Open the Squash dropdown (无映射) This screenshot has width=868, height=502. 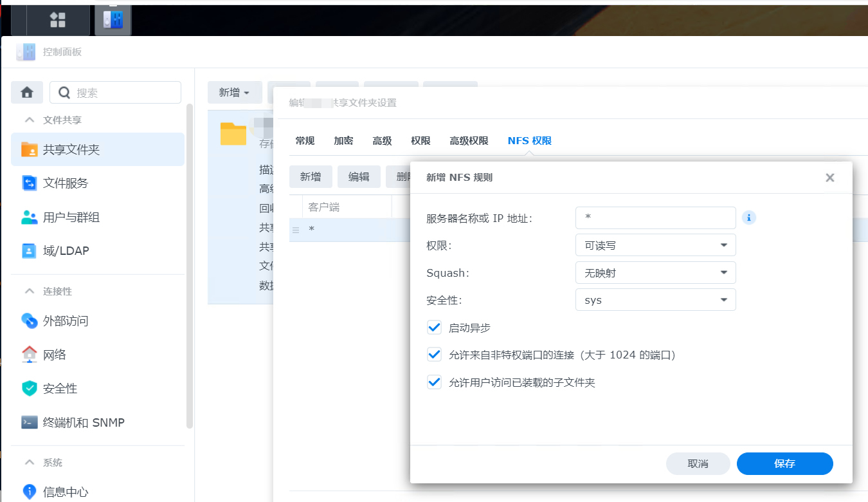point(656,273)
